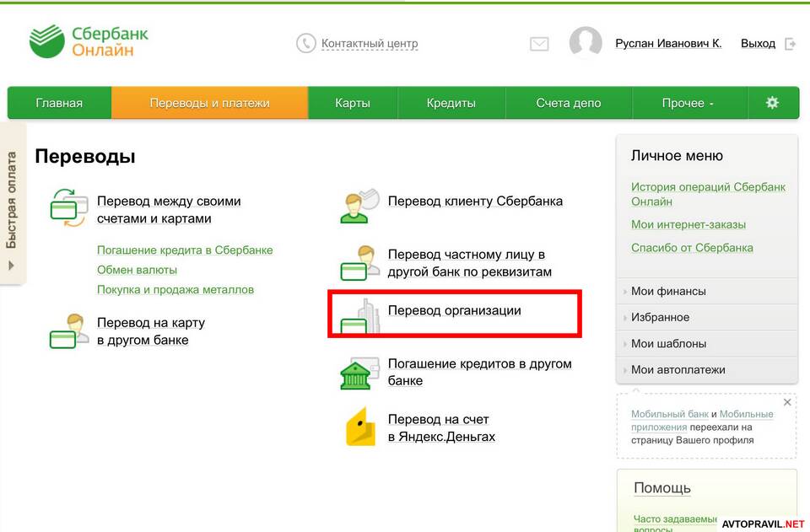810x532 pixels.
Task: Open Обмен валюты link
Action: click(137, 270)
